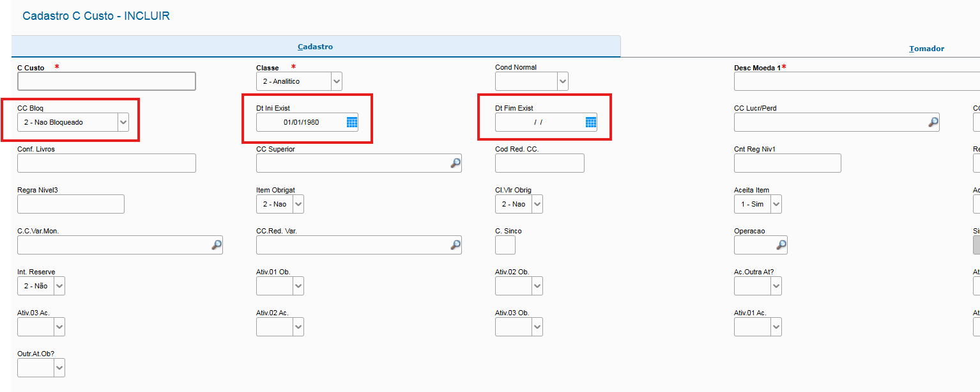Click the Cod Red. CC. field
The width and height of the screenshot is (980, 392).
click(x=540, y=163)
